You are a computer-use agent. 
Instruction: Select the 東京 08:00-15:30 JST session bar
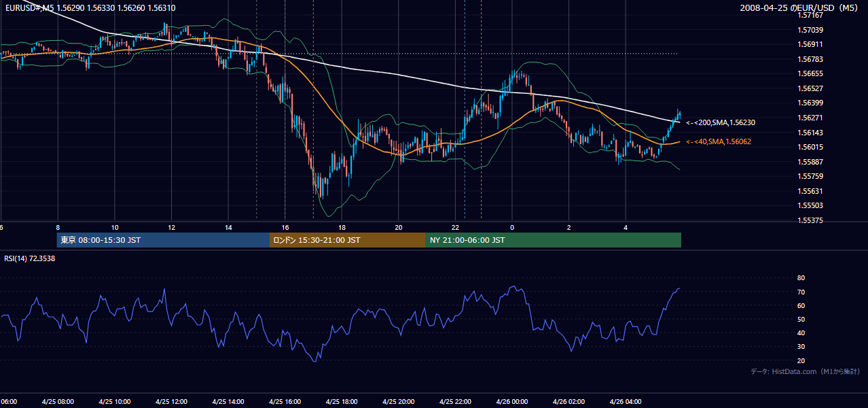163,240
